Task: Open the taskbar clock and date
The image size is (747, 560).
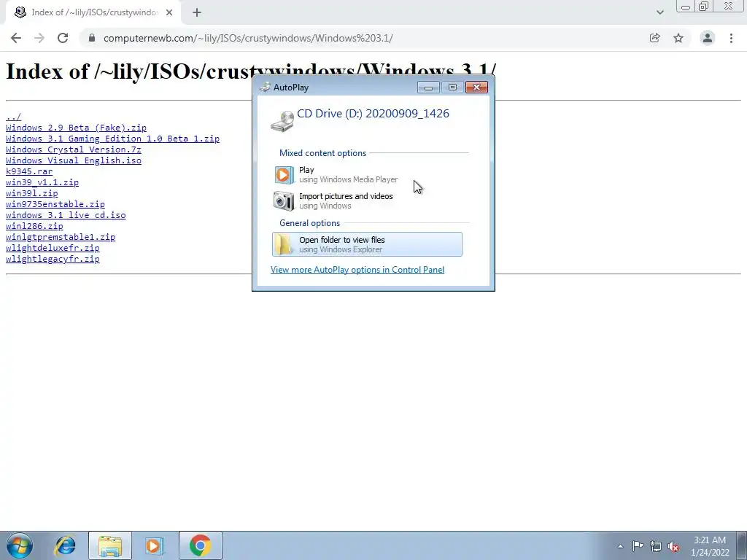Action: 710,546
